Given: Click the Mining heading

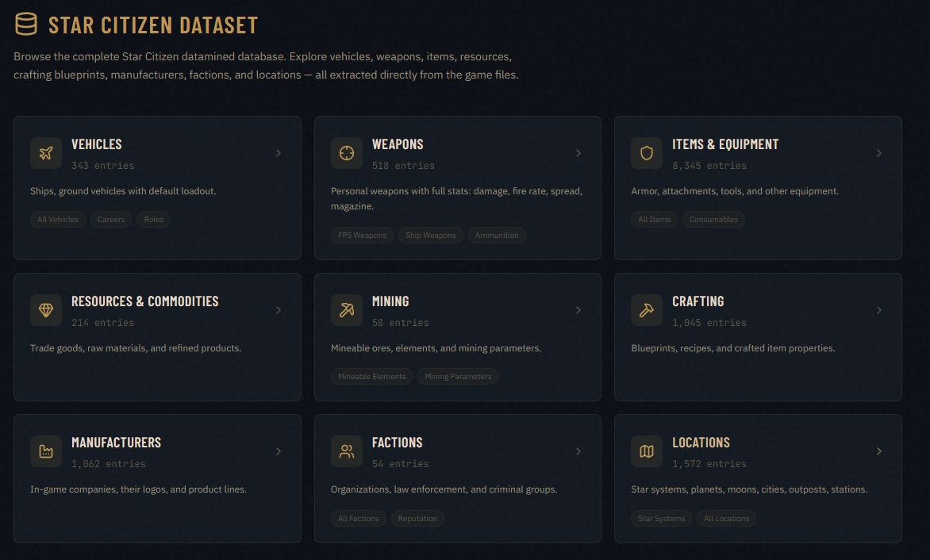Looking at the screenshot, I should (390, 301).
